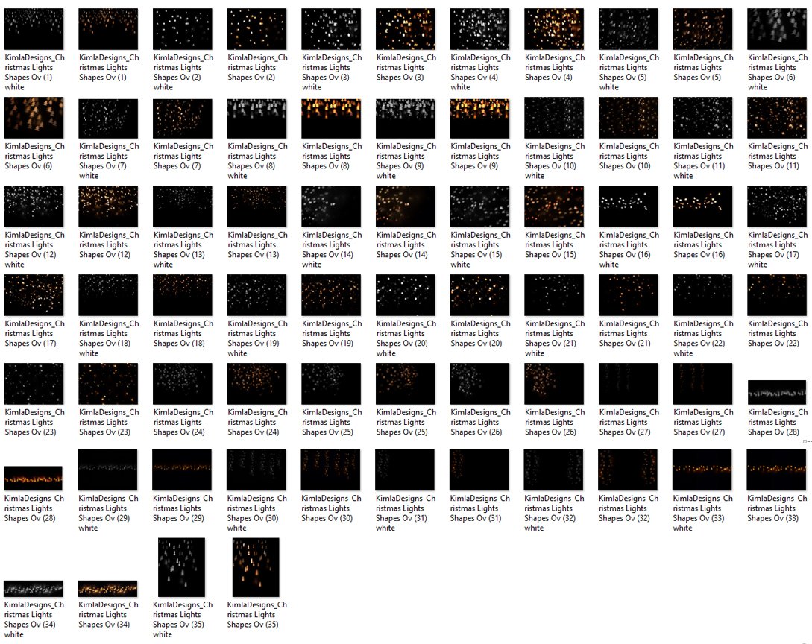
Task: Click the tall orange Shapes Ov (35) thumbnail
Action: [256, 567]
